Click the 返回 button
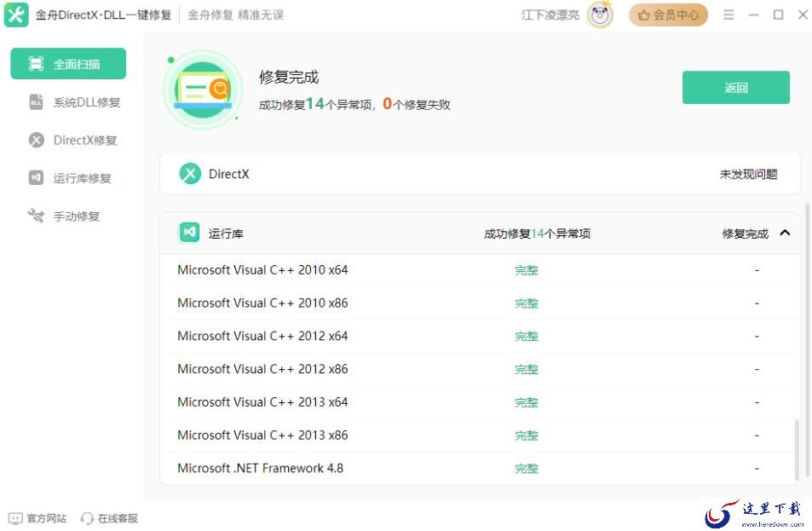Viewport: 812px width, 531px height. [736, 88]
